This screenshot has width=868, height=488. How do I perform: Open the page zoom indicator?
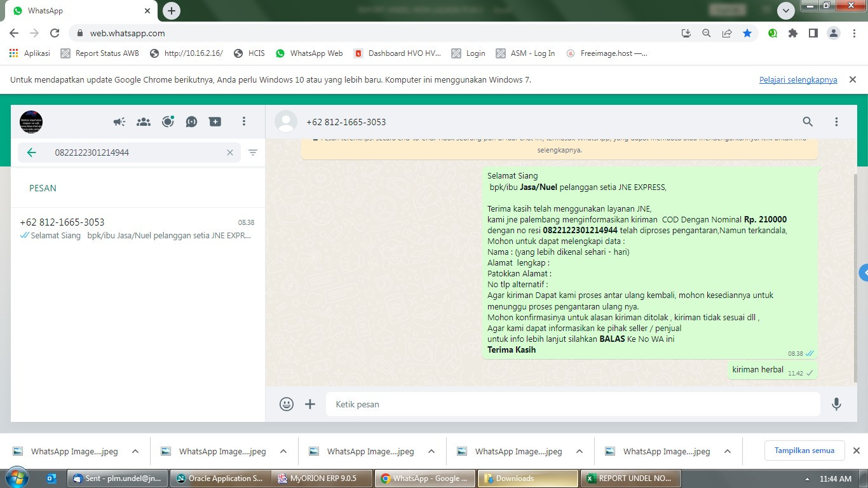point(707,33)
